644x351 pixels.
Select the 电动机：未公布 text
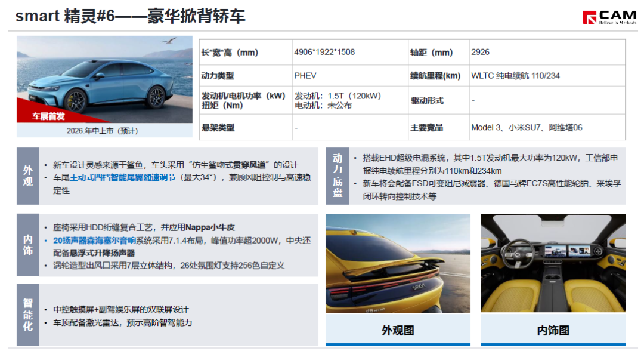pos(323,105)
